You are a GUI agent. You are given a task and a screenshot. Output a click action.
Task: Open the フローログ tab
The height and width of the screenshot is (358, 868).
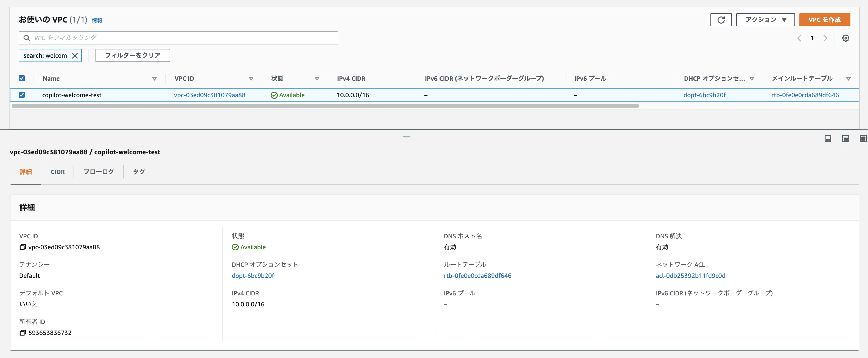click(99, 172)
